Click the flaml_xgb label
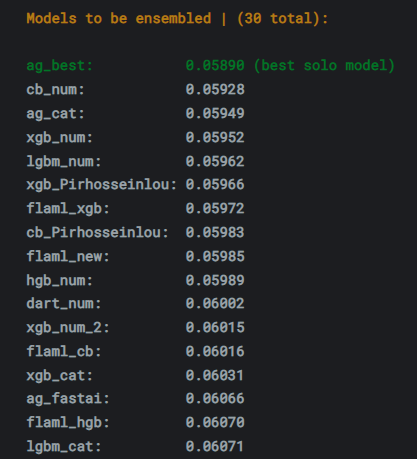The height and width of the screenshot is (459, 417). click(x=68, y=209)
